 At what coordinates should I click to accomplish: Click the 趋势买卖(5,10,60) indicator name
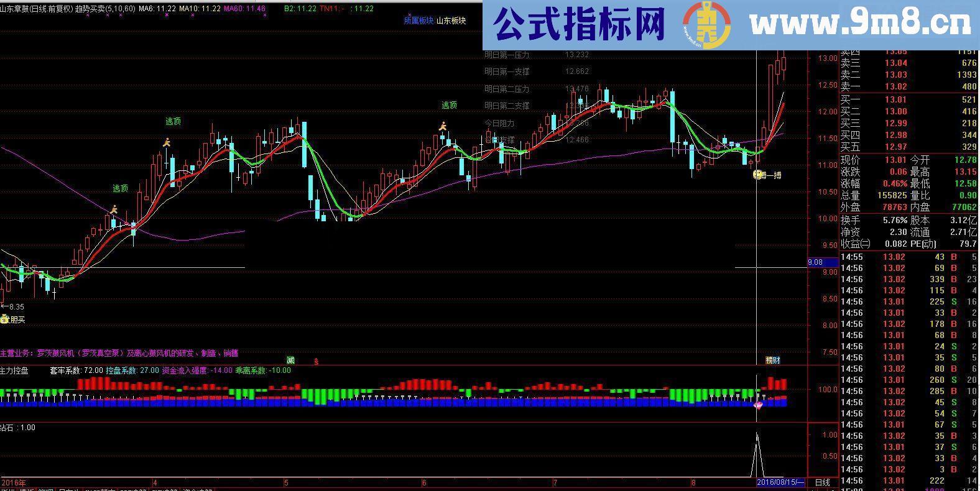[104, 9]
